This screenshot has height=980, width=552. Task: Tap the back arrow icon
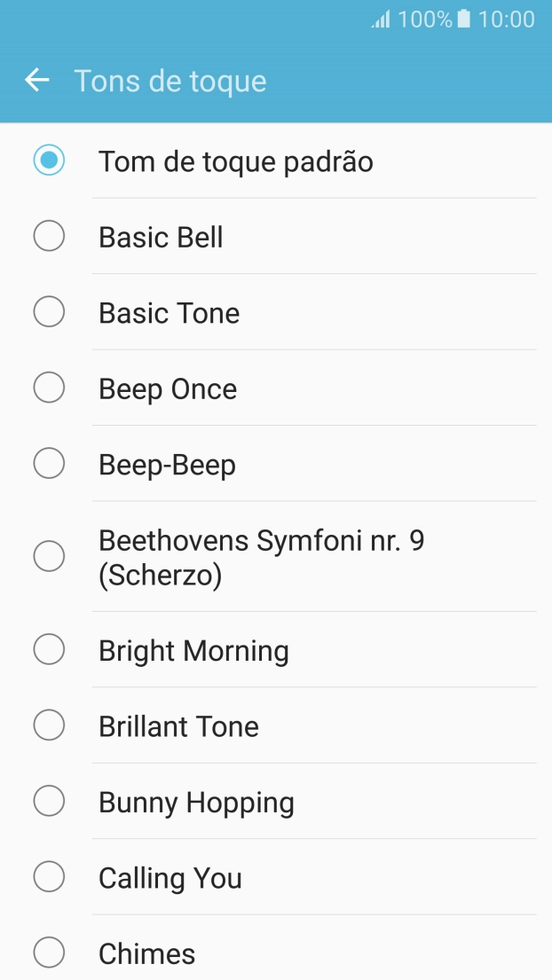(37, 81)
